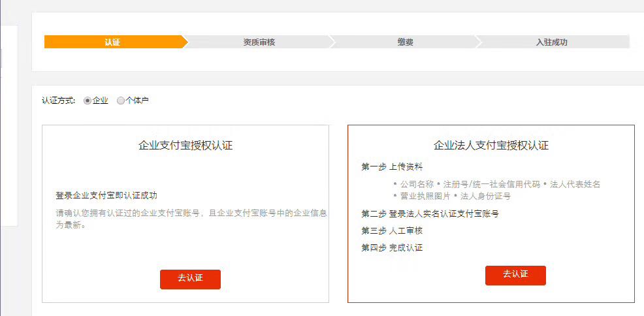Go to the 资质审核 progress step

pos(259,42)
